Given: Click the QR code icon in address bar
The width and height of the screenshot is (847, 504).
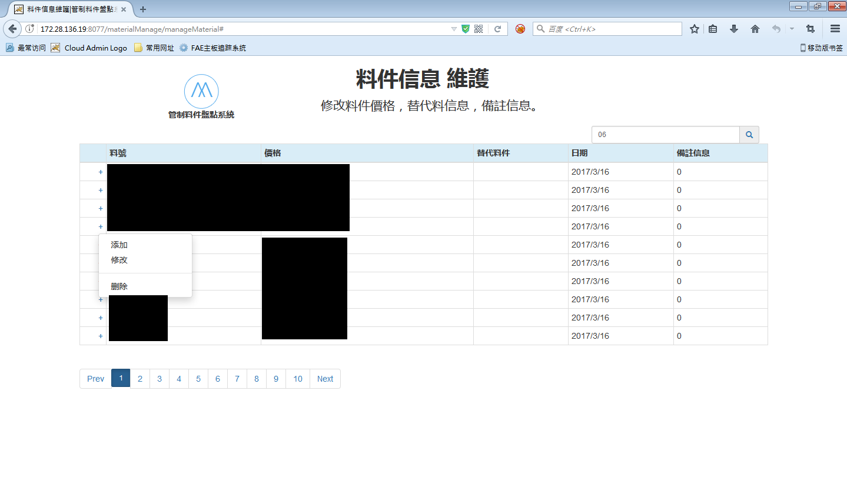Looking at the screenshot, I should (x=479, y=29).
